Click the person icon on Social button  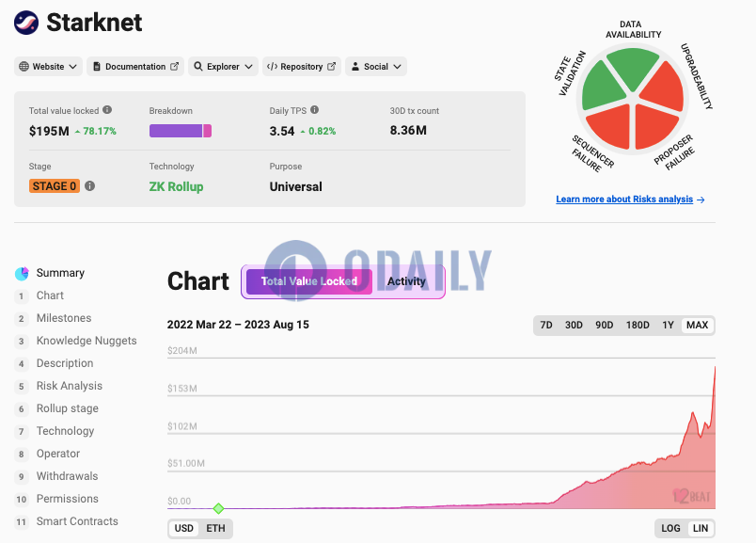click(355, 67)
